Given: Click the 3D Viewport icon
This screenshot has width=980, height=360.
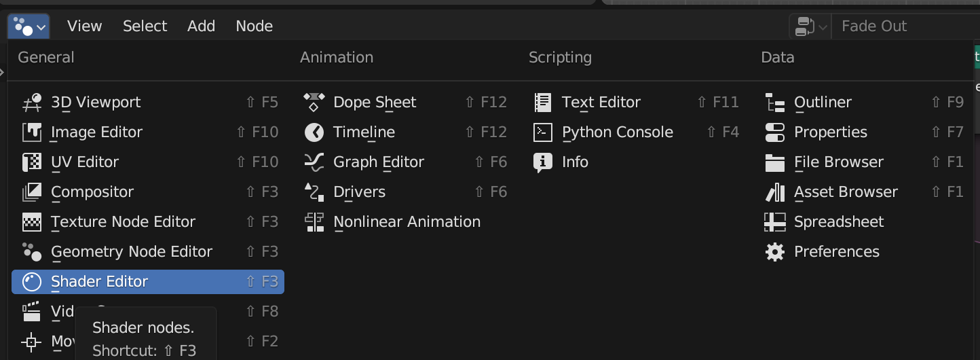Looking at the screenshot, I should coord(32,103).
